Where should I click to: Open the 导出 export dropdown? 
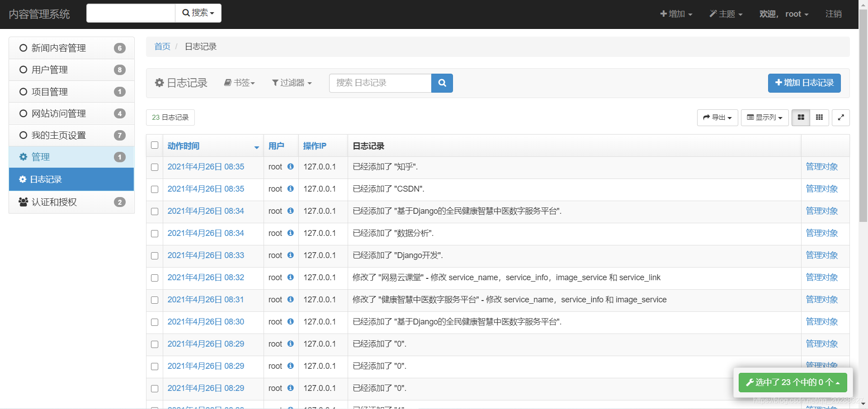pyautogui.click(x=717, y=118)
